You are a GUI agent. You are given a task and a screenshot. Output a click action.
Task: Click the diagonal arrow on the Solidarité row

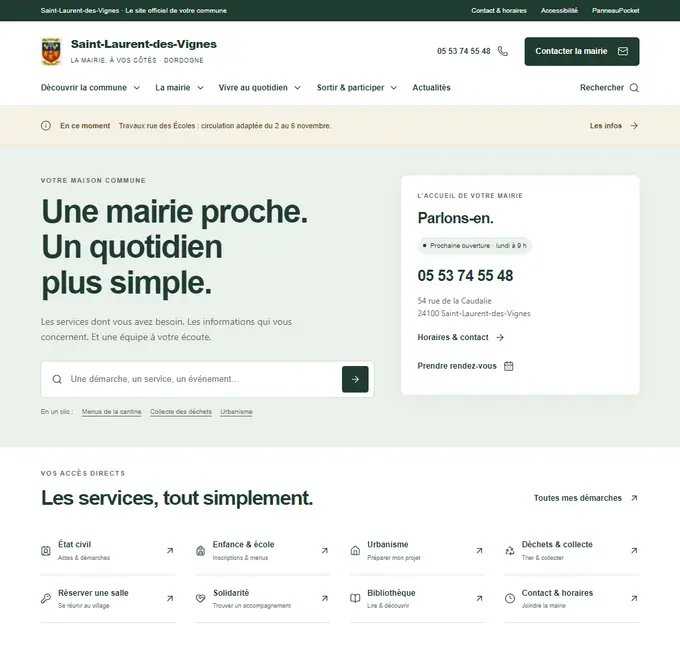point(325,599)
